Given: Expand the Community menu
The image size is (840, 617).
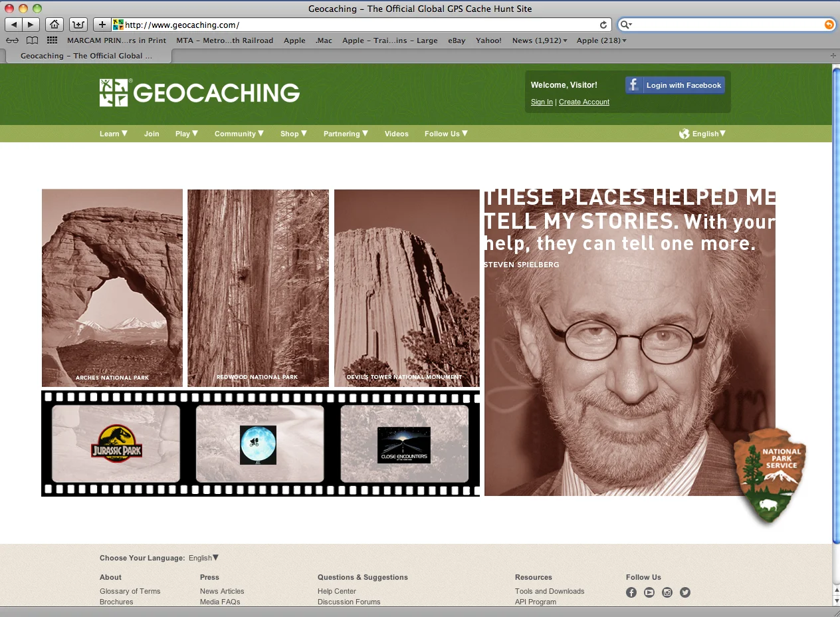Looking at the screenshot, I should 239,134.
